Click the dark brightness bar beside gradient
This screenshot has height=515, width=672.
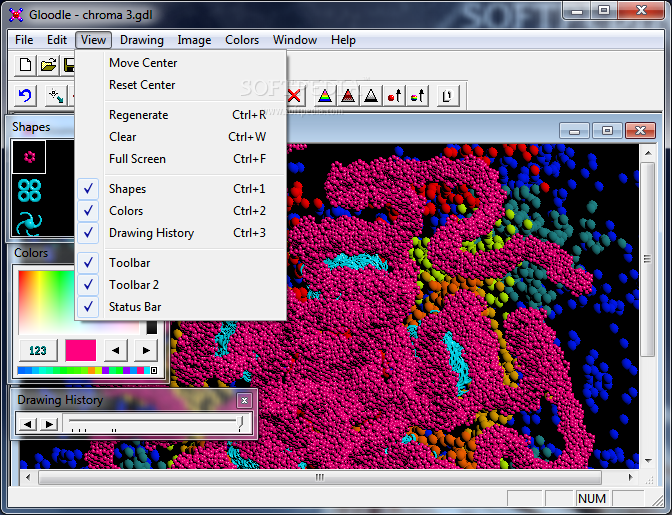click(x=152, y=327)
